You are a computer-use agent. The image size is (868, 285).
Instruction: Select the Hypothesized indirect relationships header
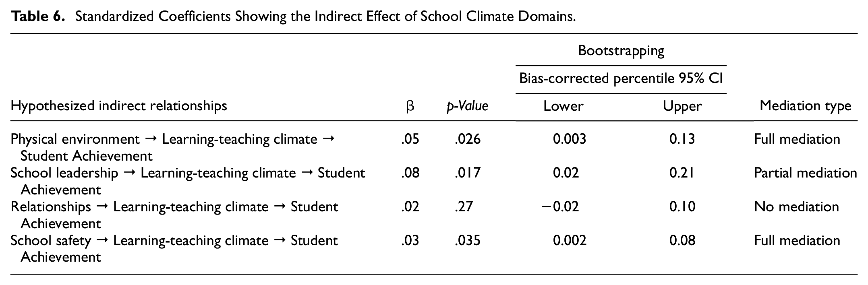click(x=119, y=105)
